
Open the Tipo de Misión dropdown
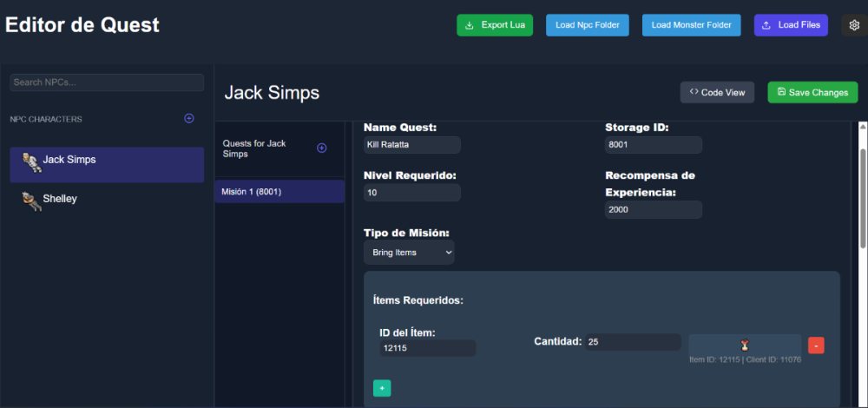tap(409, 253)
